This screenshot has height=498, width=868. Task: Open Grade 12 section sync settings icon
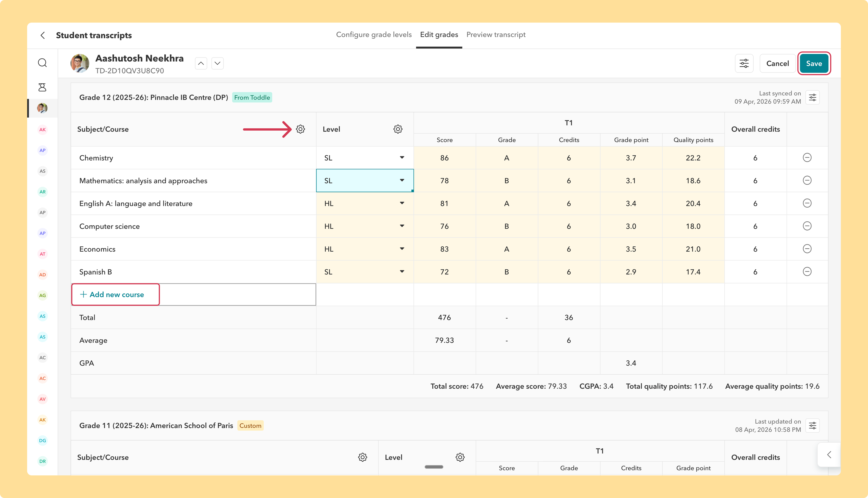[x=812, y=98]
